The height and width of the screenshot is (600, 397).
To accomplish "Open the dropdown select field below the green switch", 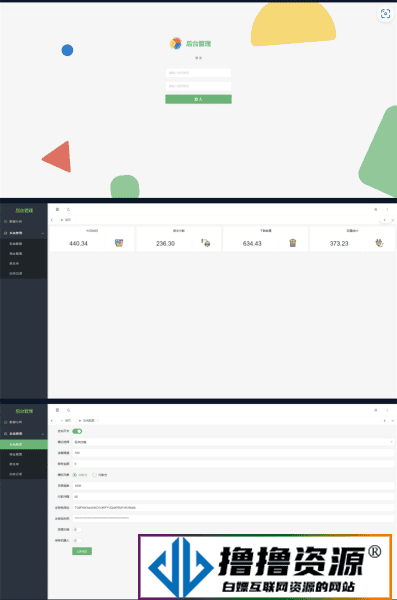I will pos(233,442).
